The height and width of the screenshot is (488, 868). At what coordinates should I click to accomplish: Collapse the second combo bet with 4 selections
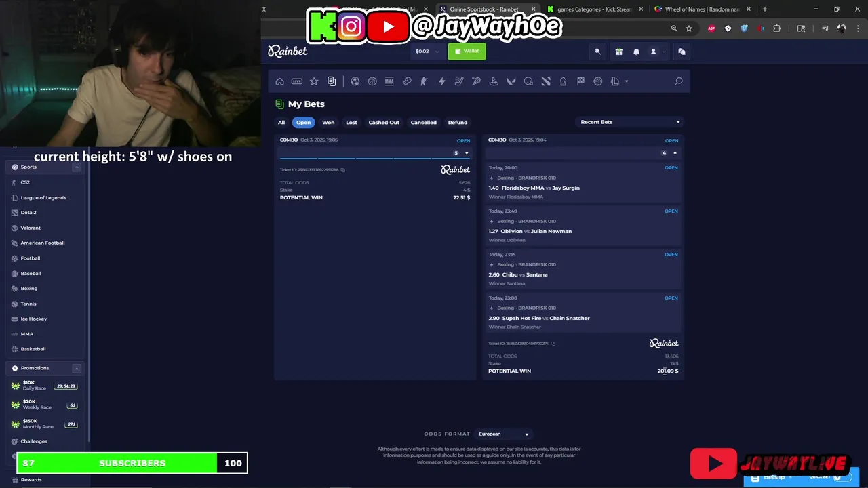(x=675, y=153)
